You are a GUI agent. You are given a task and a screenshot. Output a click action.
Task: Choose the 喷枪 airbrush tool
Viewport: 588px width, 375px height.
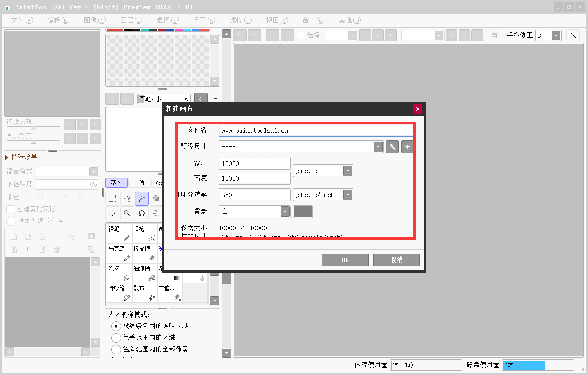click(145, 233)
